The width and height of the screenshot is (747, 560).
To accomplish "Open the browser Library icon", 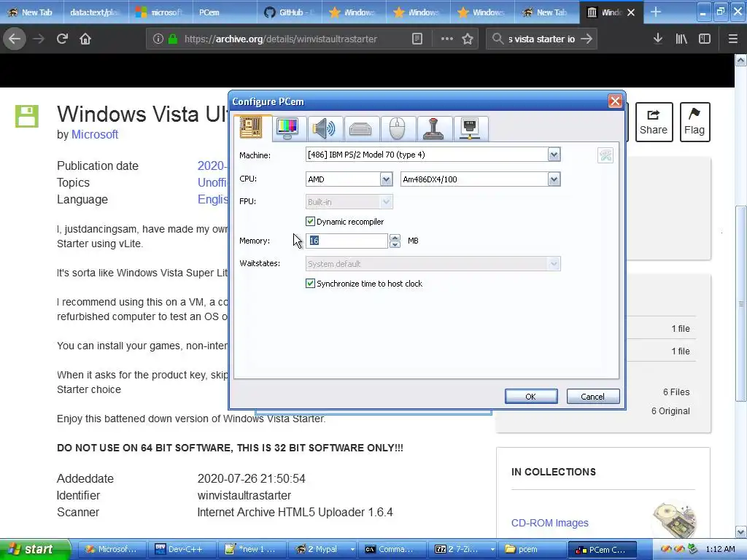I will click(x=681, y=39).
